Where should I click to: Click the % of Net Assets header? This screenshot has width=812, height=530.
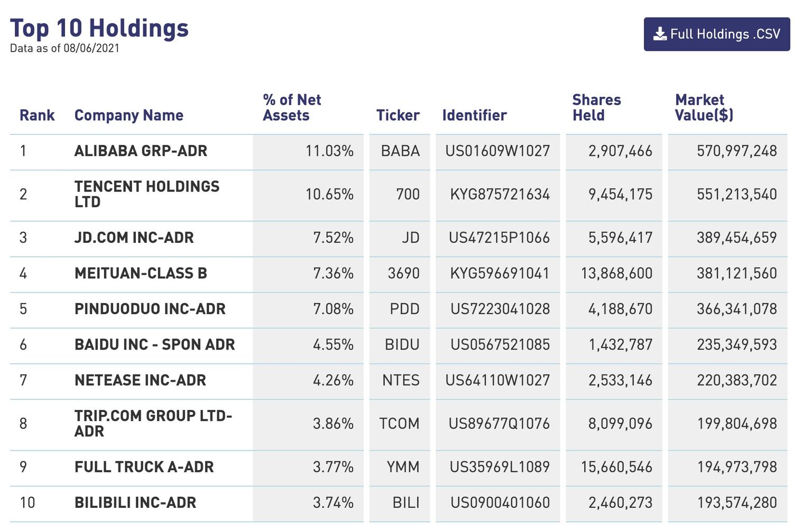(292, 107)
